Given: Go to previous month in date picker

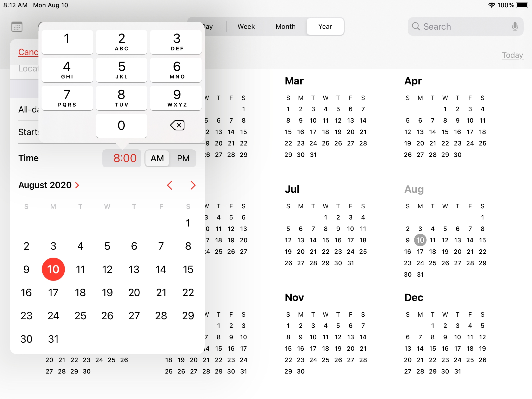Looking at the screenshot, I should point(170,185).
